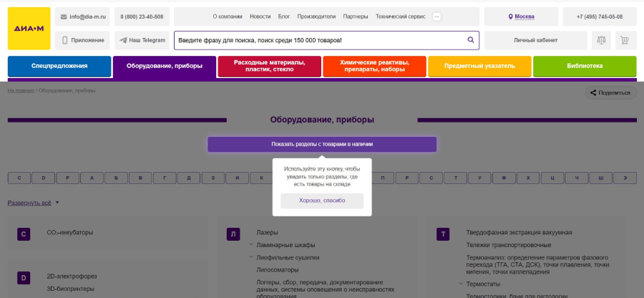This screenshot has height=298, width=644.
Task: Expand the Термостаты chevron
Action: pos(461,284)
